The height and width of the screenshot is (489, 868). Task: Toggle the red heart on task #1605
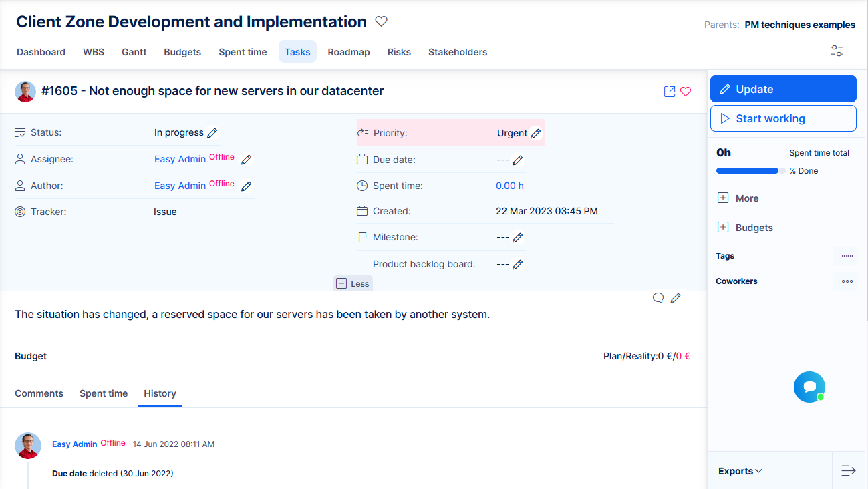tap(686, 92)
